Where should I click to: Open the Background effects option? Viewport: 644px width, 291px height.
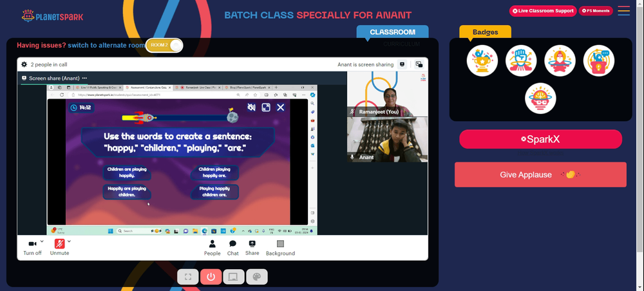280,248
